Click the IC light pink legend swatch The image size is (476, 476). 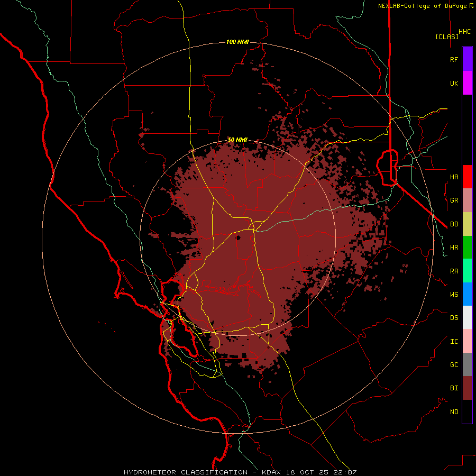coord(467,341)
